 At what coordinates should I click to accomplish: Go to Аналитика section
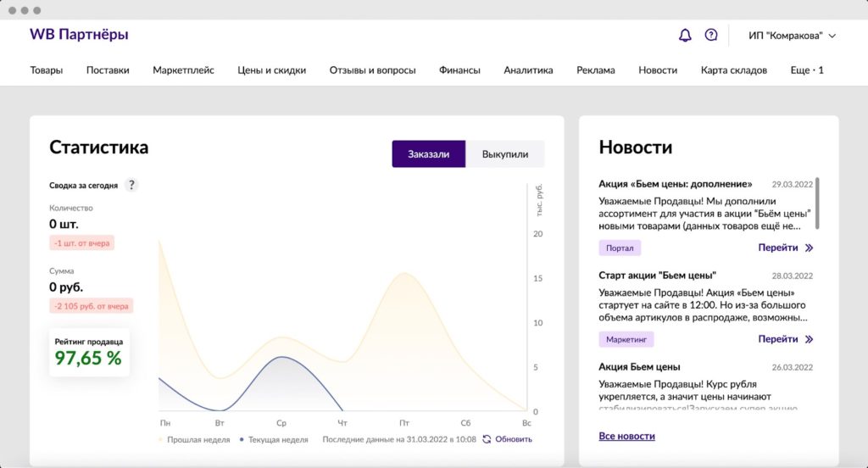click(528, 70)
